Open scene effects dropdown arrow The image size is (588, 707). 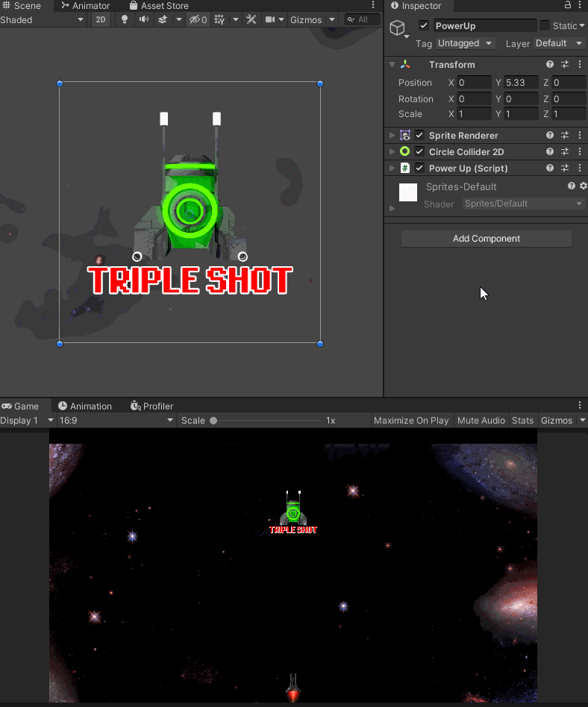[178, 19]
